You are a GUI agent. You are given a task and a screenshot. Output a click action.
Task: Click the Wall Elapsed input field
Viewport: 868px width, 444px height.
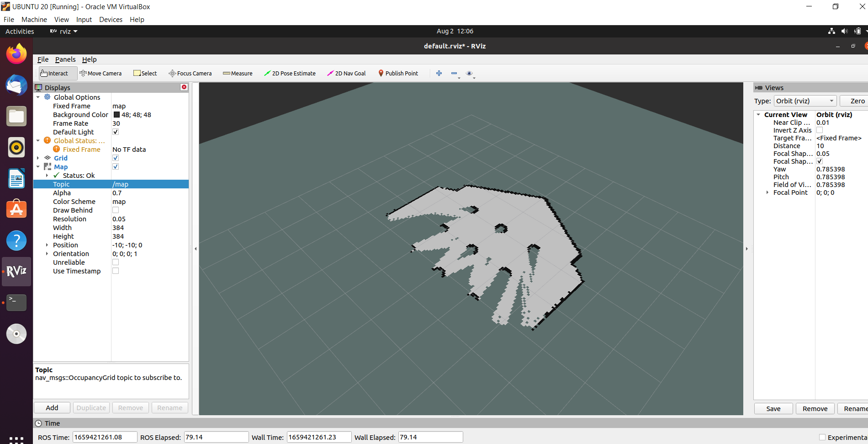pyautogui.click(x=430, y=437)
